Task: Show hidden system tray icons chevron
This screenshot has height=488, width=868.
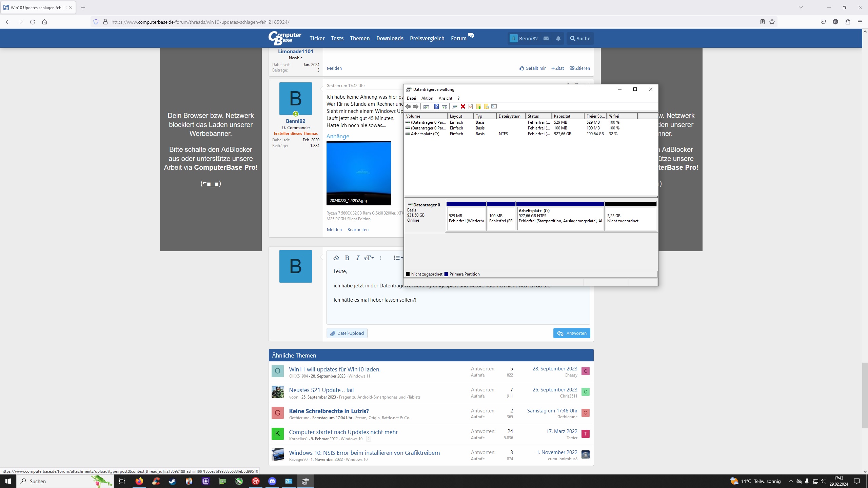Action: pos(791,481)
